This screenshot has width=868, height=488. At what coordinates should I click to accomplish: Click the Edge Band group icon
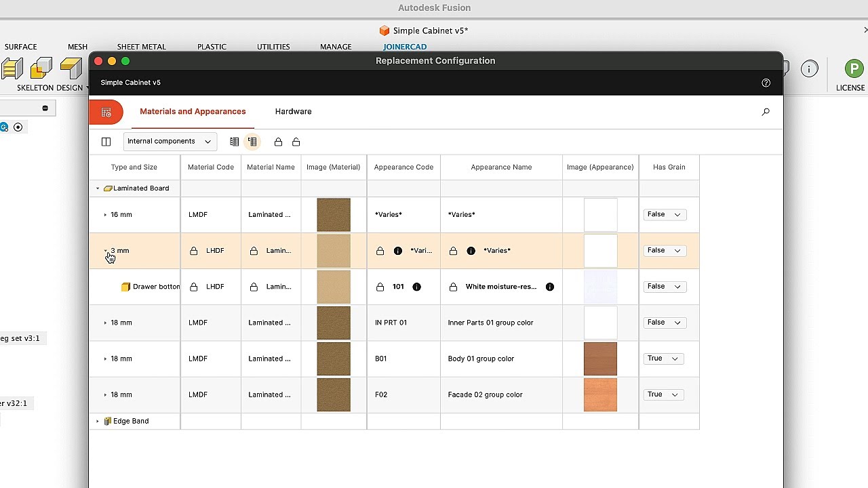(108, 421)
